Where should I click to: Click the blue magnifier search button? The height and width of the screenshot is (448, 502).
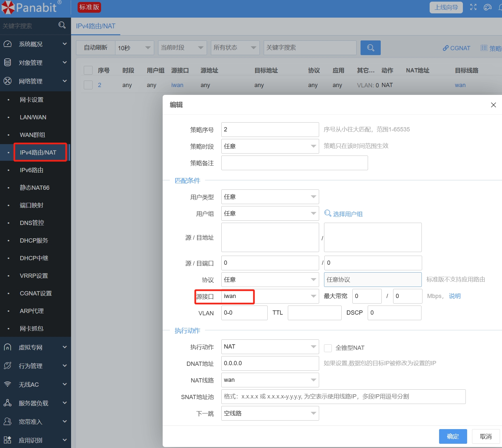coord(370,48)
